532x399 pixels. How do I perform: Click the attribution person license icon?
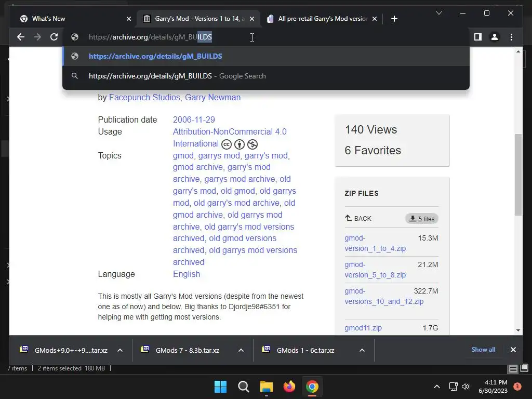click(239, 144)
